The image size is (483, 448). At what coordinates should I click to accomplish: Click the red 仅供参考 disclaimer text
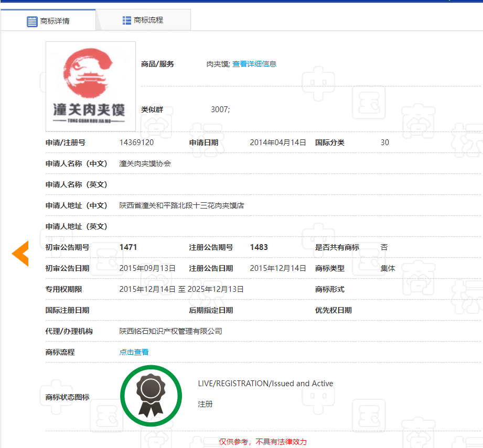[x=263, y=442]
